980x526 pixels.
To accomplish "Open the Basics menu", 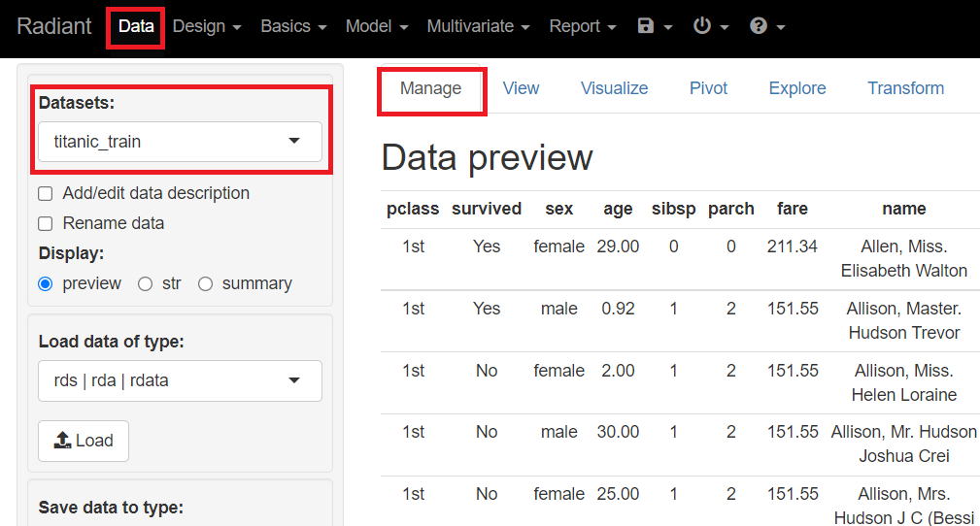I will coord(293,26).
